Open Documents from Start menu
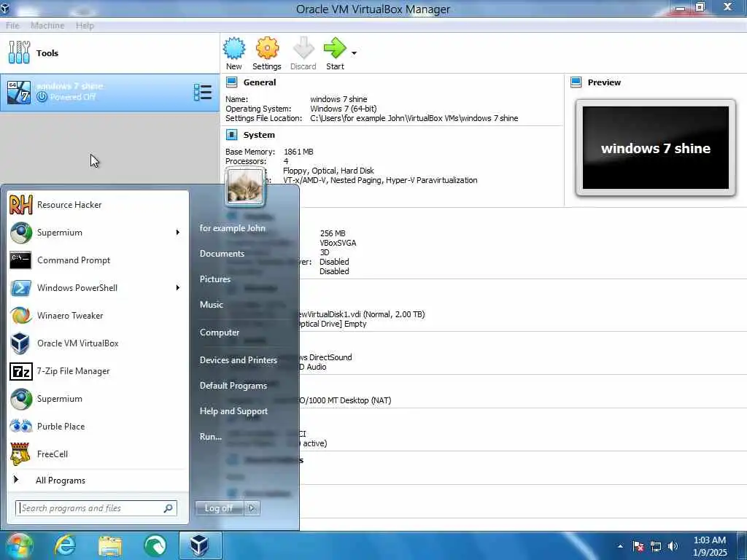747x560 pixels. 222,254
